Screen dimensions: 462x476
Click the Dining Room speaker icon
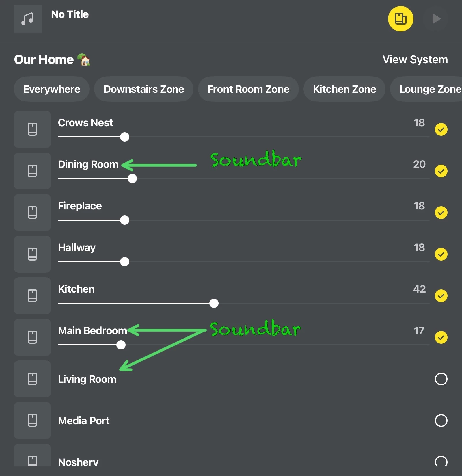tap(32, 171)
